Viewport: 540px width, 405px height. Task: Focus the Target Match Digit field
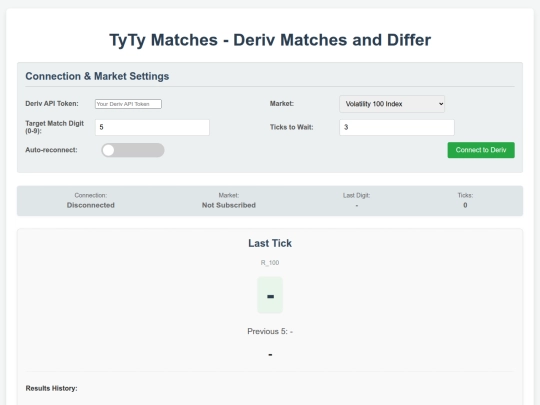click(152, 127)
